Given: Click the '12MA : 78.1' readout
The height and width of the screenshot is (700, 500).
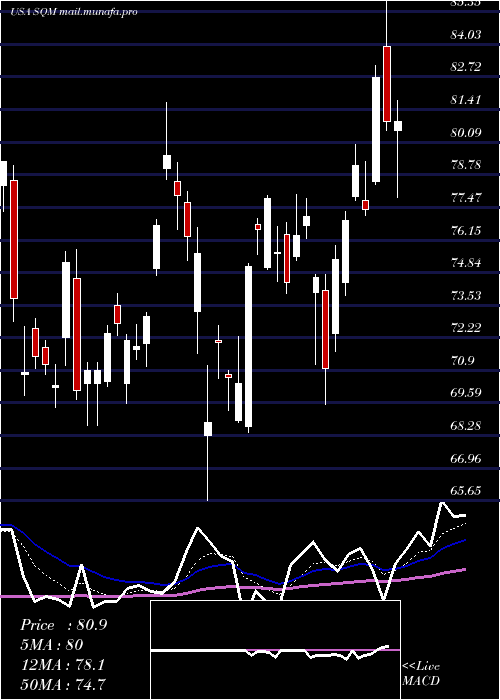Looking at the screenshot, I should pos(62,665).
